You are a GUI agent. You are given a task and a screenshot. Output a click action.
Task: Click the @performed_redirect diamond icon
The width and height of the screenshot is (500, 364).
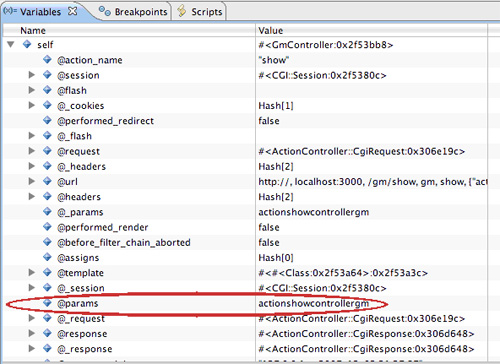click(x=47, y=120)
